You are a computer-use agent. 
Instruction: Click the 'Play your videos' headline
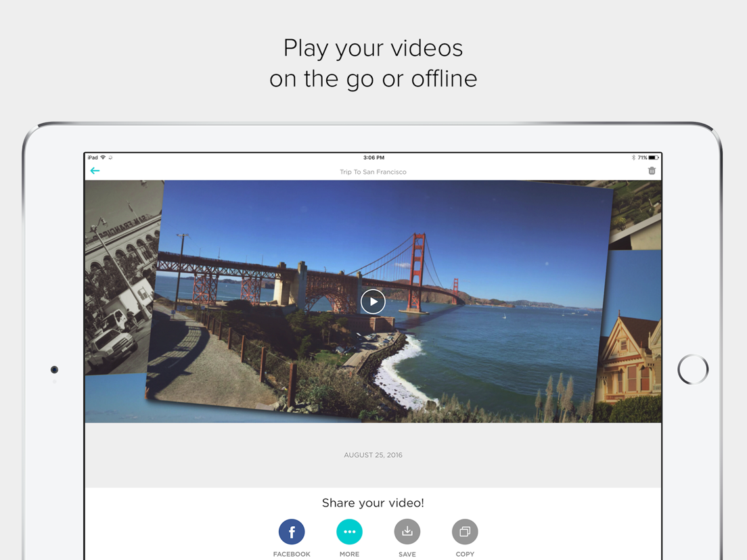tap(373, 48)
